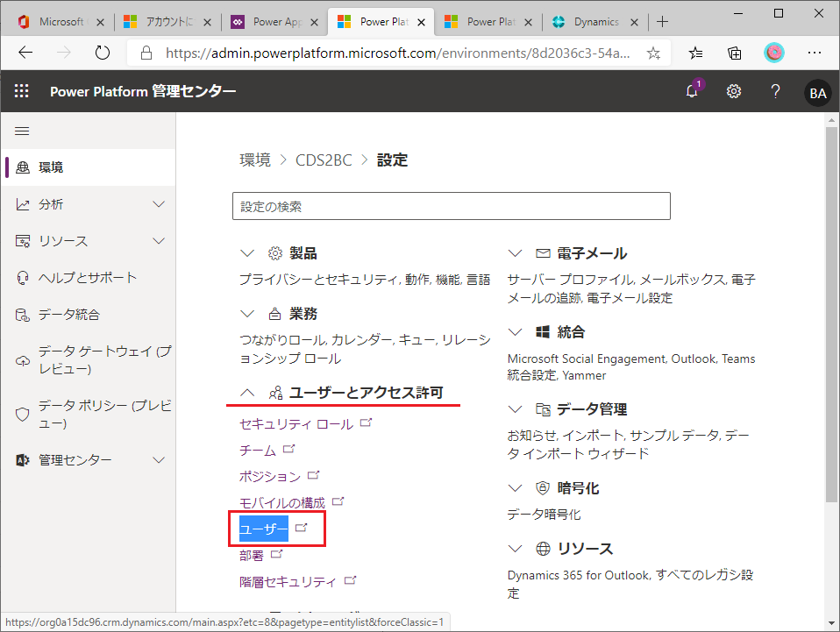This screenshot has height=632, width=840.
Task: Reload the page with refresh icon
Action: click(102, 53)
